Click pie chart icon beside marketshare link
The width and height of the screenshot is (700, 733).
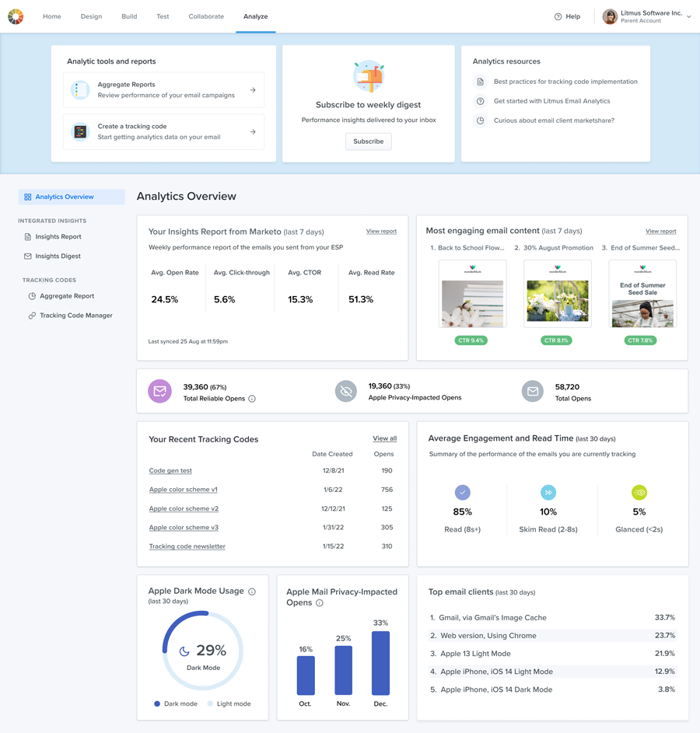[x=480, y=120]
